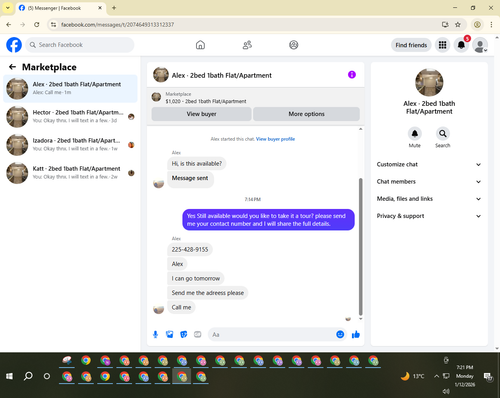Search in conversation magnifier icon

coord(443,134)
